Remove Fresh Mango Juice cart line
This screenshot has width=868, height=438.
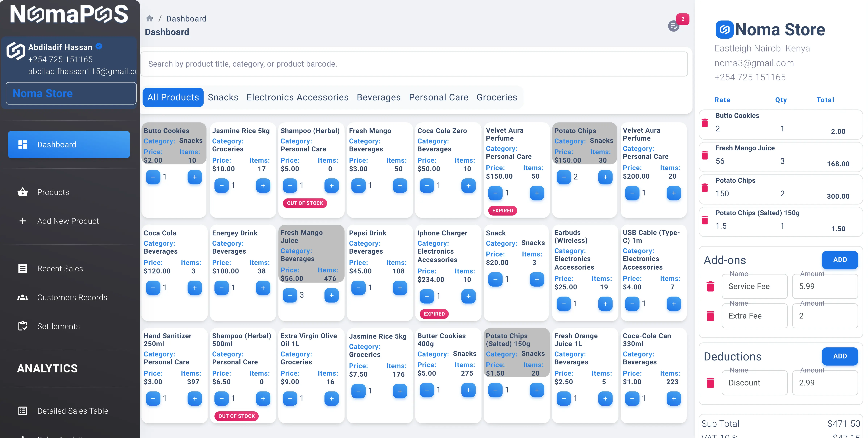pyautogui.click(x=705, y=155)
